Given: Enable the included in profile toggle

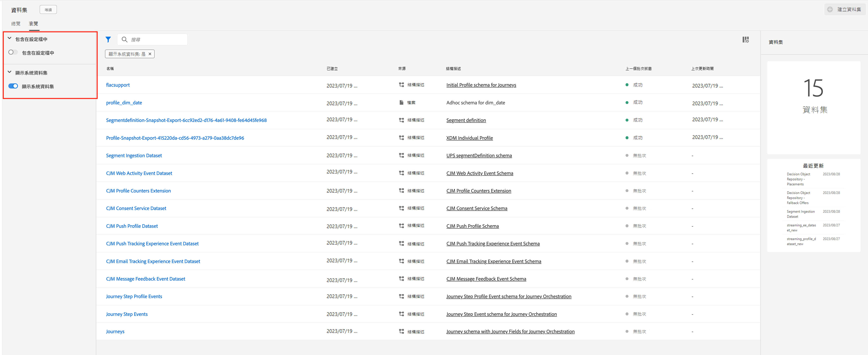Looking at the screenshot, I should (13, 53).
